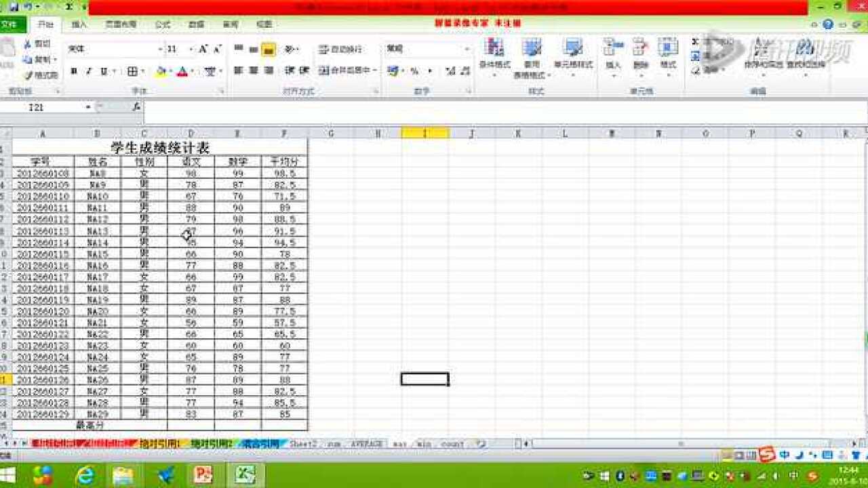The height and width of the screenshot is (488, 868).
Task: Click the Insert Function fx icon
Action: tap(136, 107)
